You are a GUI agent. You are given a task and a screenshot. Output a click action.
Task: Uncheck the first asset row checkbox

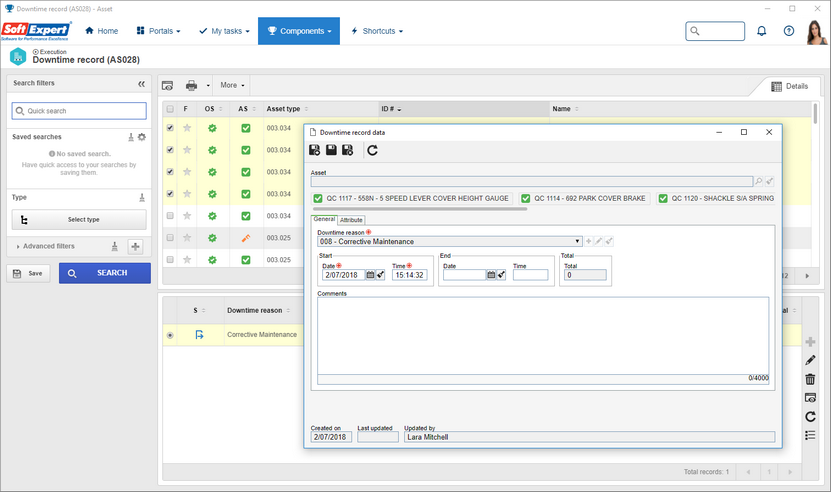pos(170,128)
